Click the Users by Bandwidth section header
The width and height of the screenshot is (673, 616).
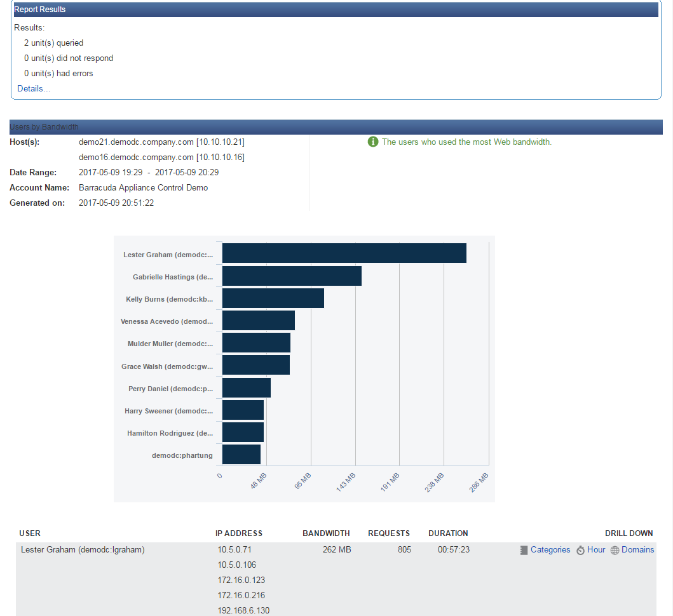pyautogui.click(x=336, y=127)
